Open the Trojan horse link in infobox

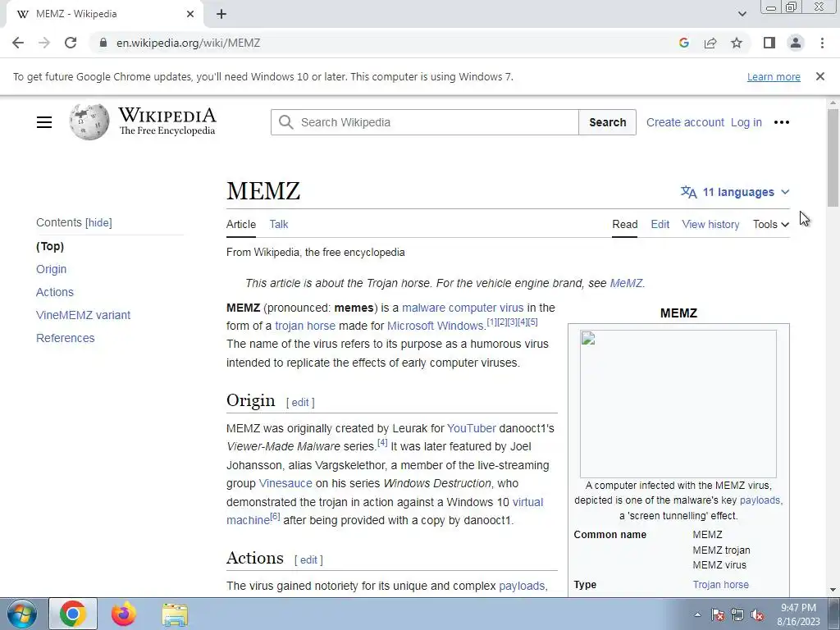tap(720, 584)
